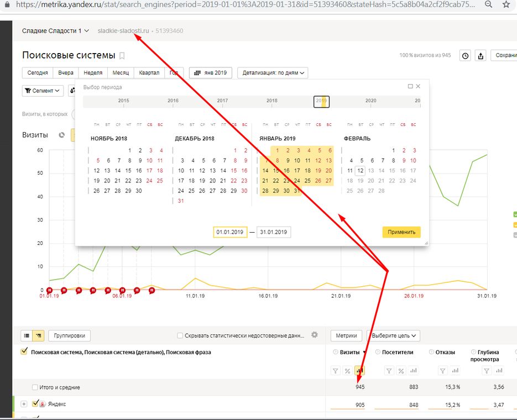Open the Сегмент dropdown

click(43, 91)
